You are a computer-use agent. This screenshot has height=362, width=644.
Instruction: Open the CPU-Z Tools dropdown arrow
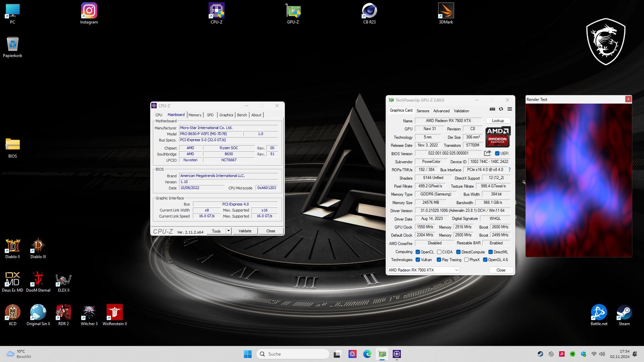[228, 231]
